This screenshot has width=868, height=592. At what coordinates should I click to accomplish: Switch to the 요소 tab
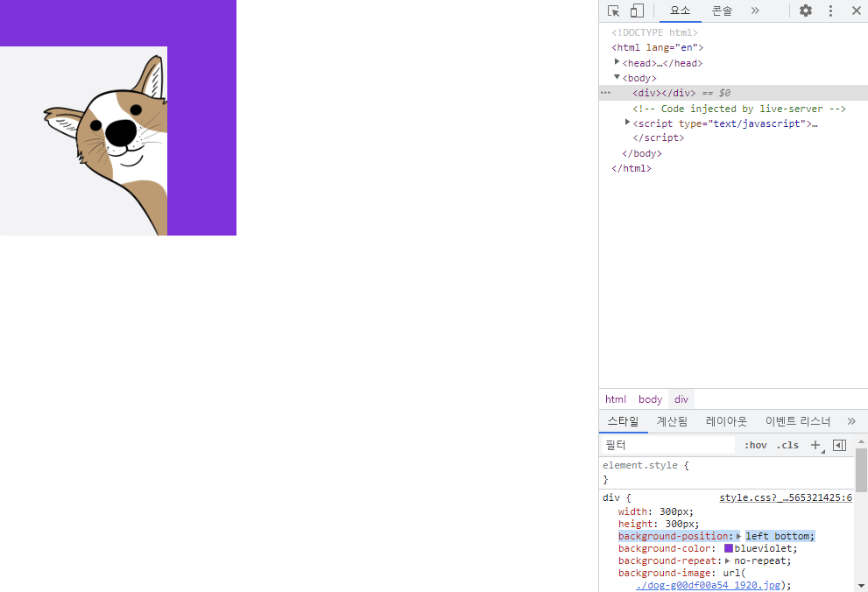tap(680, 11)
